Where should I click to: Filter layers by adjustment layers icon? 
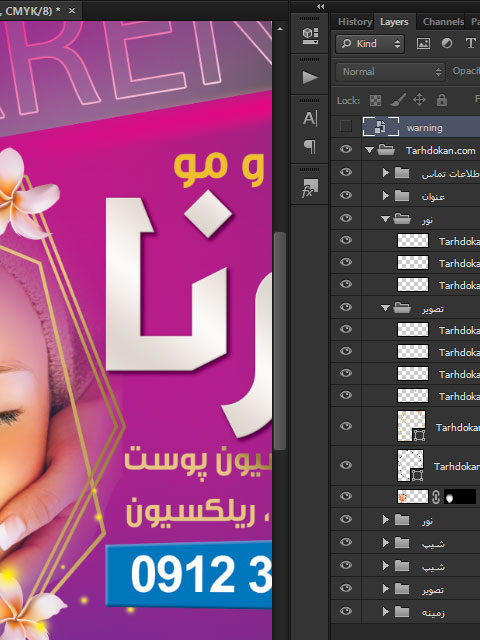(447, 43)
